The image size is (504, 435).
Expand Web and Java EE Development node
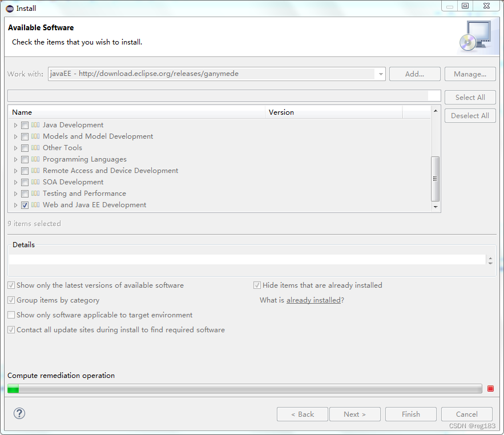pos(15,205)
